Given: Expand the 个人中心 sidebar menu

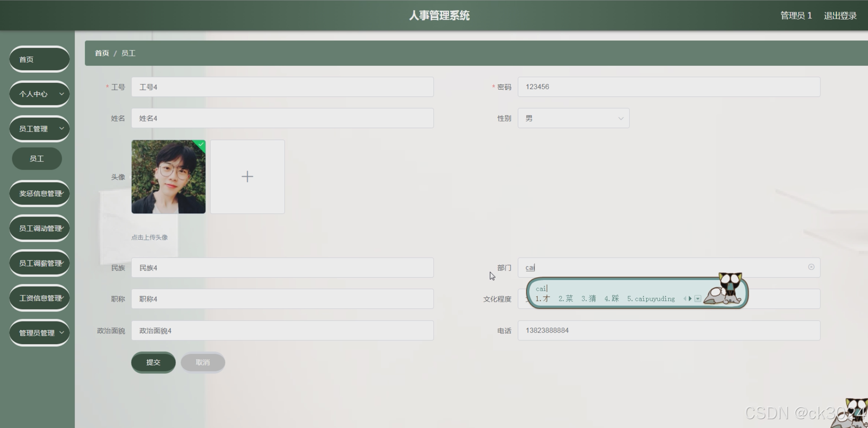Looking at the screenshot, I should (x=39, y=94).
